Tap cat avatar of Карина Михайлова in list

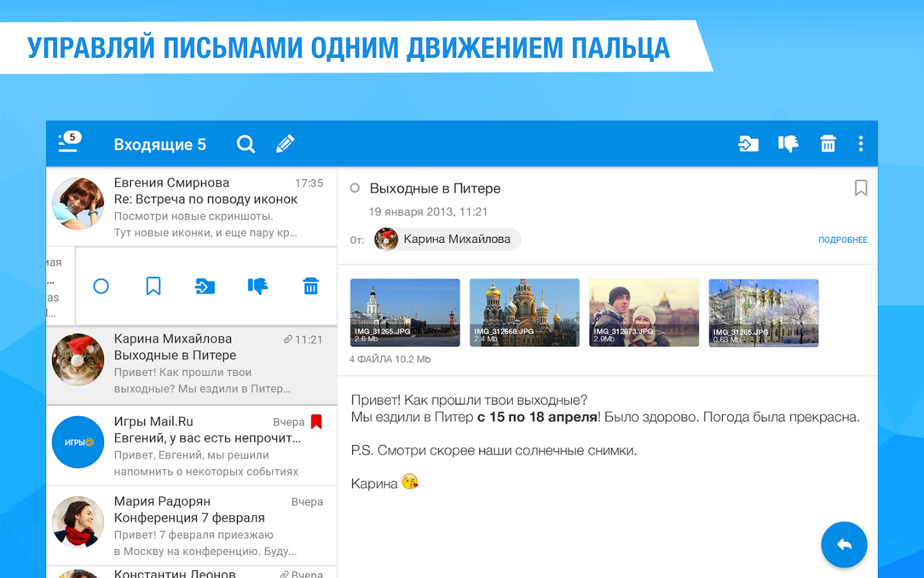click(x=78, y=360)
